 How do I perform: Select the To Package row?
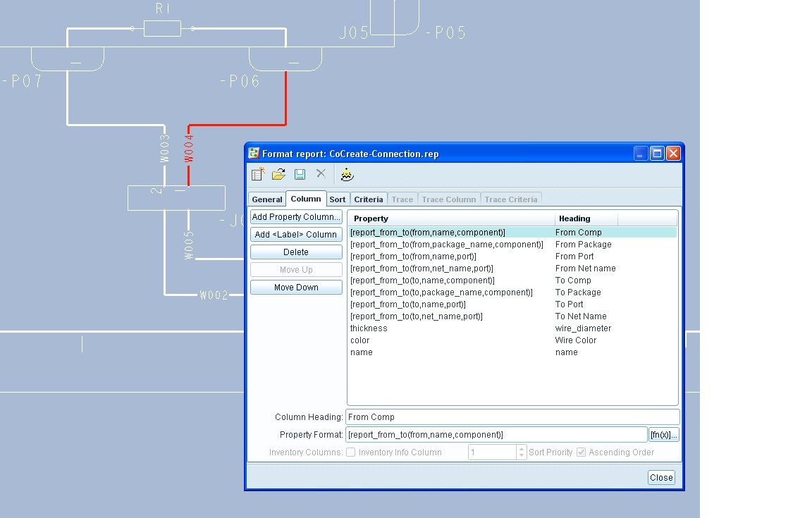pyautogui.click(x=512, y=292)
